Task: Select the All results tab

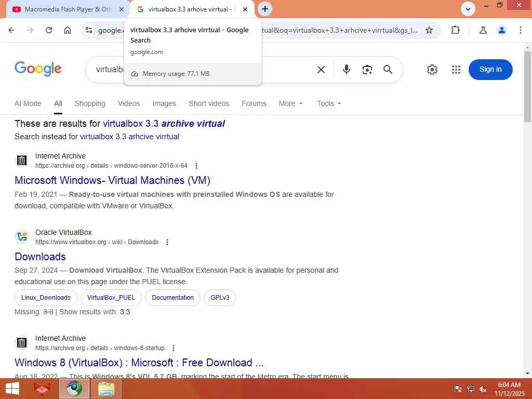Action: pos(58,103)
